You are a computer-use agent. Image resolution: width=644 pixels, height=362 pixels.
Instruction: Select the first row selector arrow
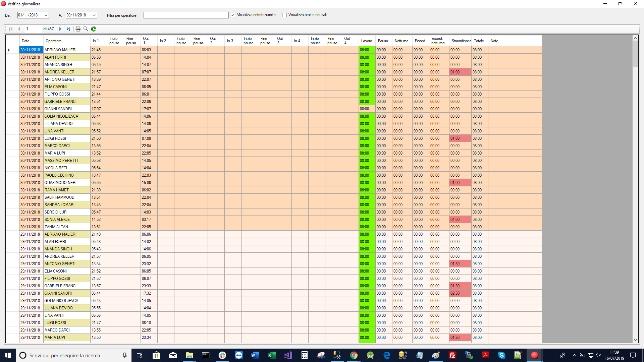pyautogui.click(x=9, y=50)
